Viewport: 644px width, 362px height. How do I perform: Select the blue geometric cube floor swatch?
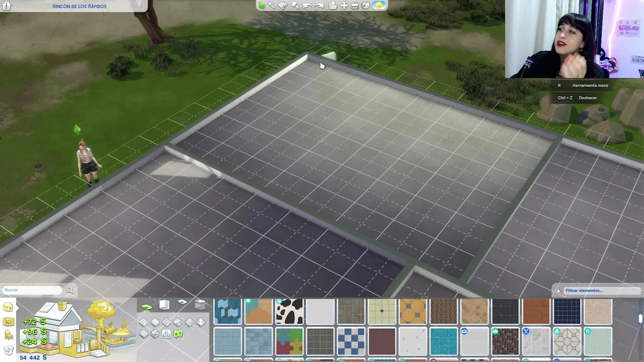227,311
